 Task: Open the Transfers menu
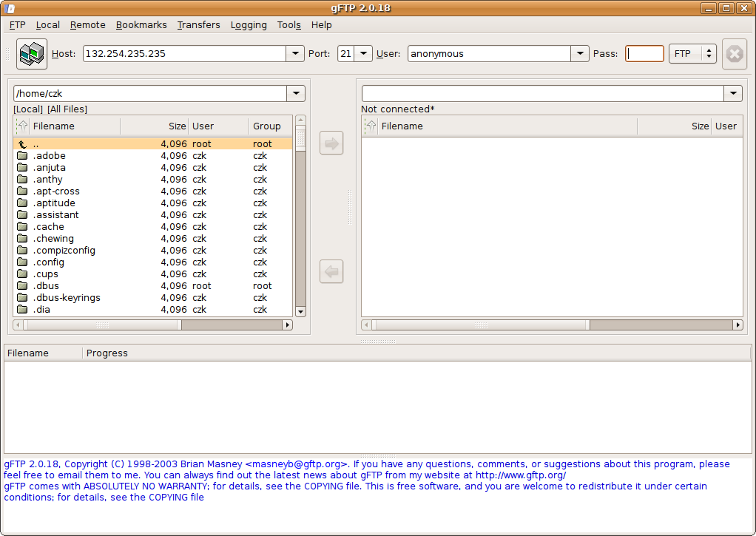click(199, 25)
